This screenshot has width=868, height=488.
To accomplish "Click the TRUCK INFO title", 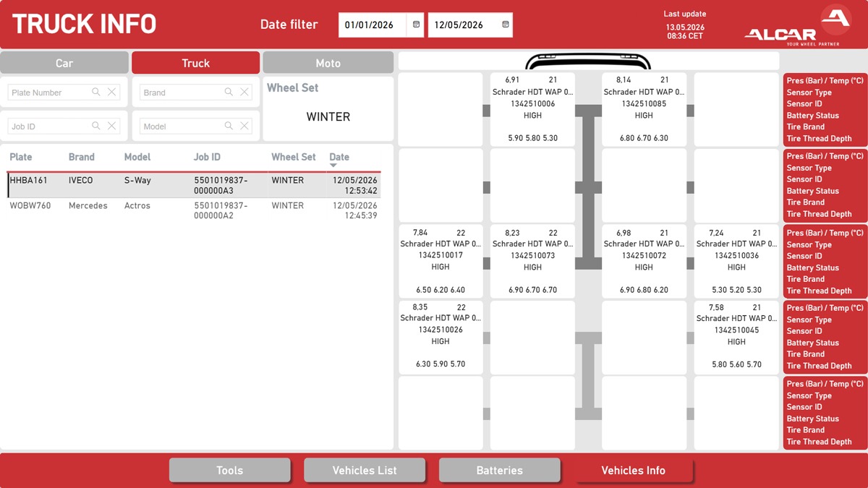I will (x=84, y=24).
